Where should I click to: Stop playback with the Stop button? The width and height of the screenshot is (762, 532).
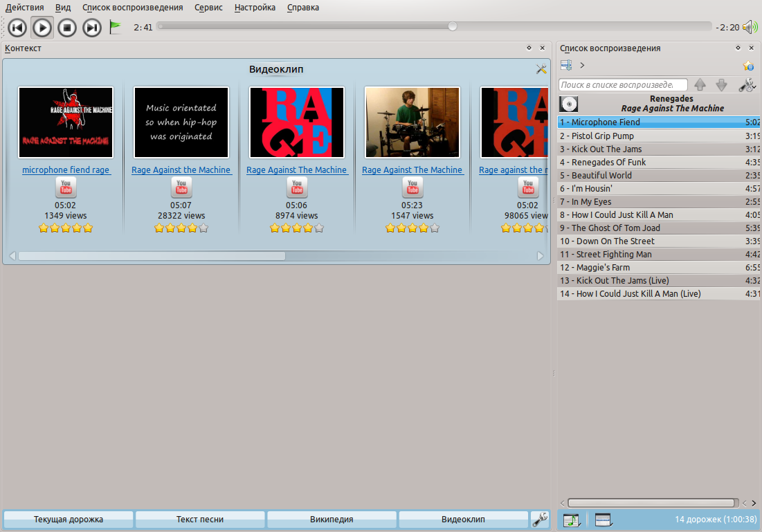click(67, 28)
